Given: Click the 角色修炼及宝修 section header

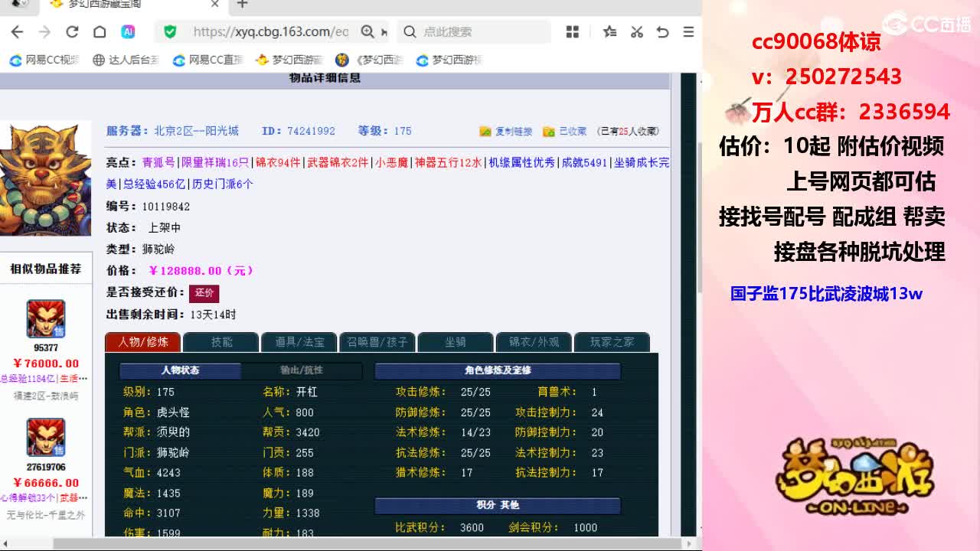Looking at the screenshot, I should click(498, 370).
